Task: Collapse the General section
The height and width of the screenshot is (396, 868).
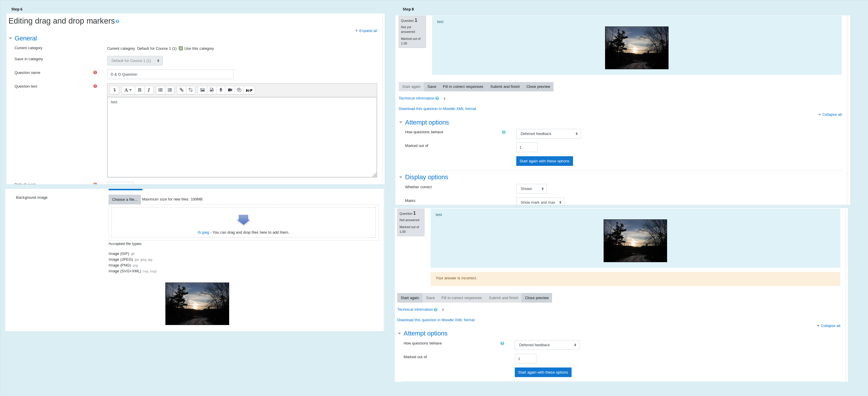Action: click(x=10, y=38)
